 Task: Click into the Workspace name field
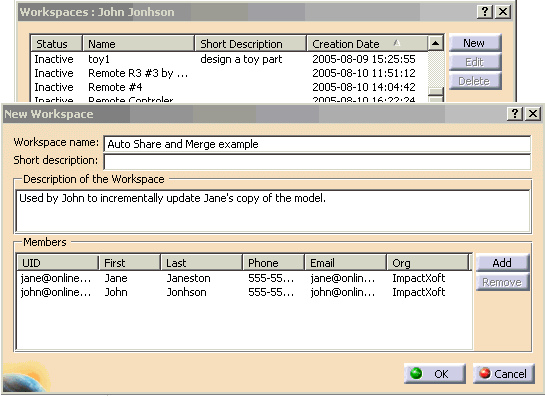[x=317, y=144]
